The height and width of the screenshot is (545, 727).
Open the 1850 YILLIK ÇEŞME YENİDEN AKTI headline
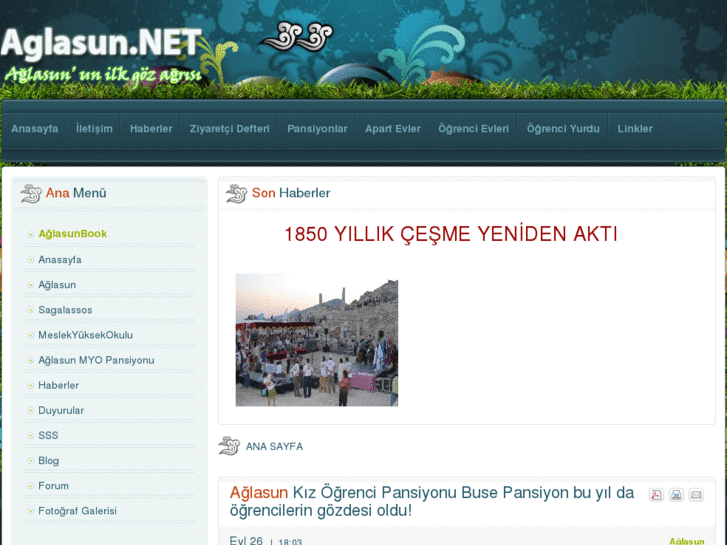[x=450, y=234]
